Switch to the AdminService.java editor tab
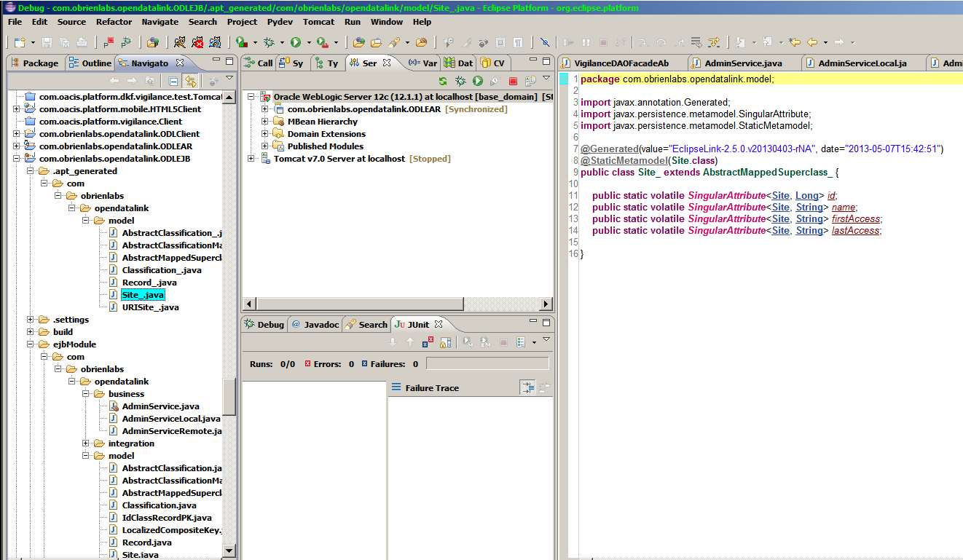The height and width of the screenshot is (560, 963). click(x=742, y=63)
